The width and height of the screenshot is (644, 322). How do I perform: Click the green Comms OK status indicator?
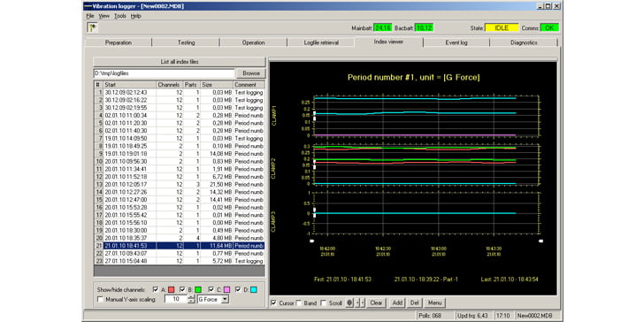pyautogui.click(x=549, y=28)
